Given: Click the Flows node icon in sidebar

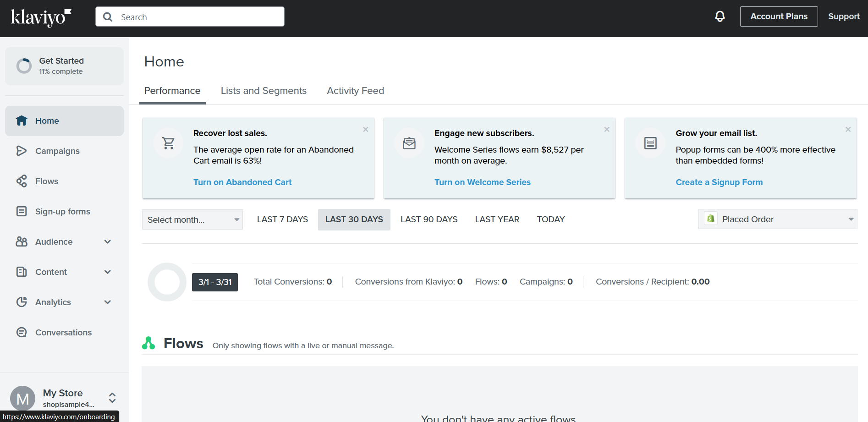Looking at the screenshot, I should click(x=22, y=181).
